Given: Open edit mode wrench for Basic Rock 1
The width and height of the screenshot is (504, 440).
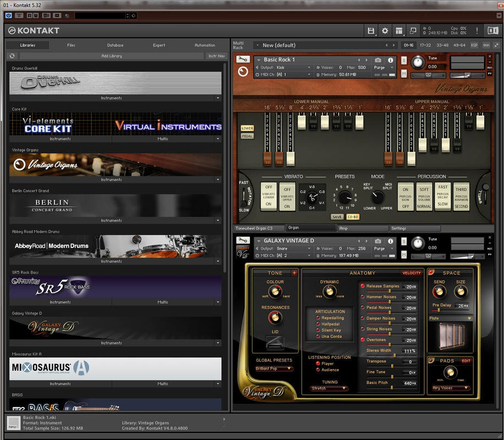Looking at the screenshot, I should pos(243,59).
